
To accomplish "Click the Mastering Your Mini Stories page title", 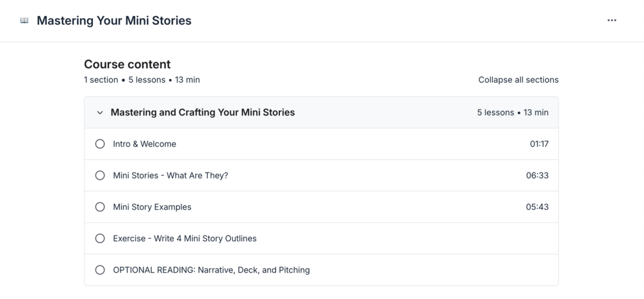I will pyautogui.click(x=114, y=21).
